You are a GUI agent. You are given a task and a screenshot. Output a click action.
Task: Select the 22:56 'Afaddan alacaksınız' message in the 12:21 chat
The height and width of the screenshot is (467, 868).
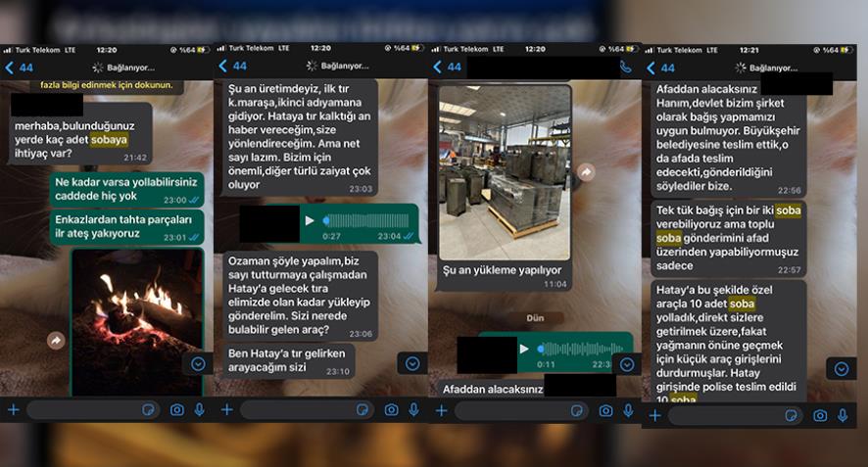point(728,138)
